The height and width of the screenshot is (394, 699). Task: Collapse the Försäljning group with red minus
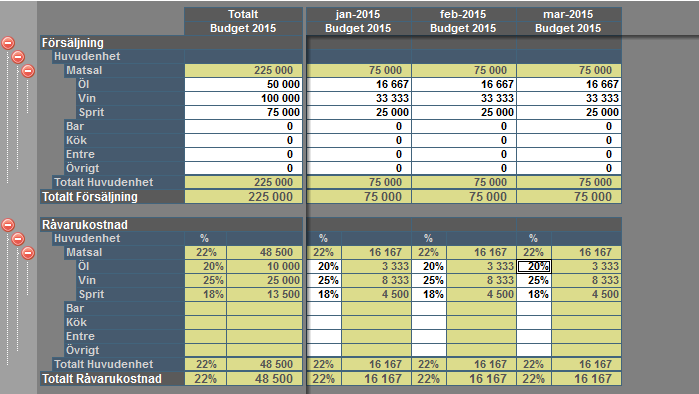pyautogui.click(x=8, y=43)
